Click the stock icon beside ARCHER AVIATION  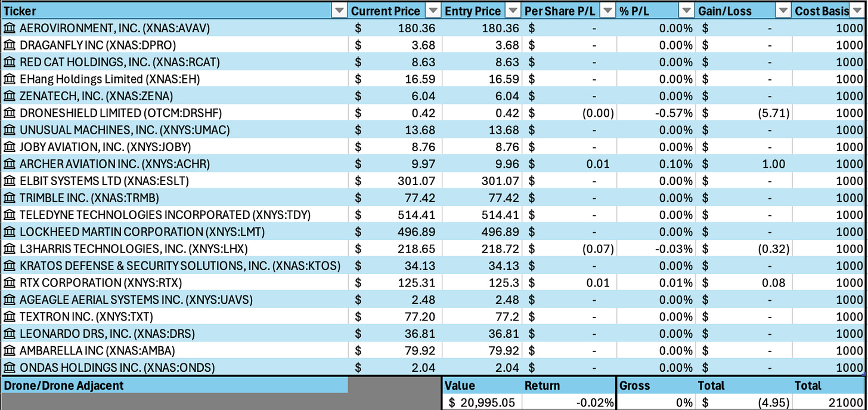[9, 164]
